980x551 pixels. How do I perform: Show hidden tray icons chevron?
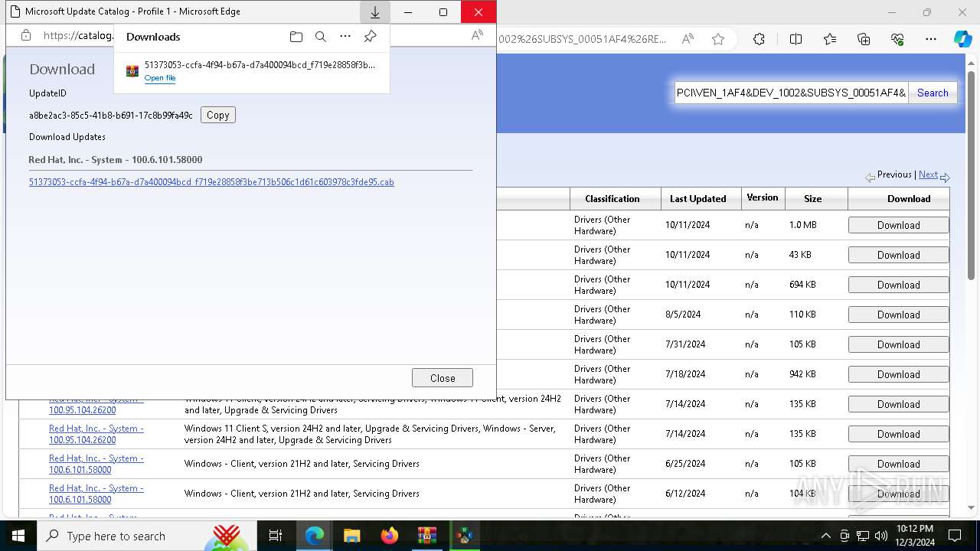click(x=825, y=536)
